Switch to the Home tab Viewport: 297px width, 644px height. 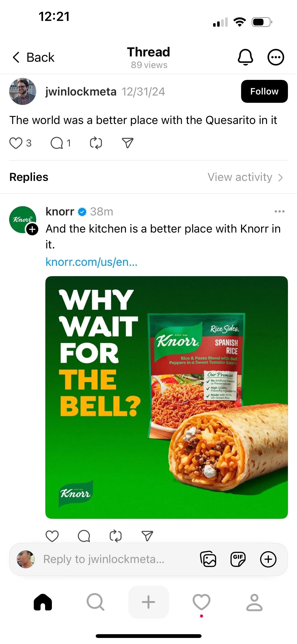[x=43, y=602]
